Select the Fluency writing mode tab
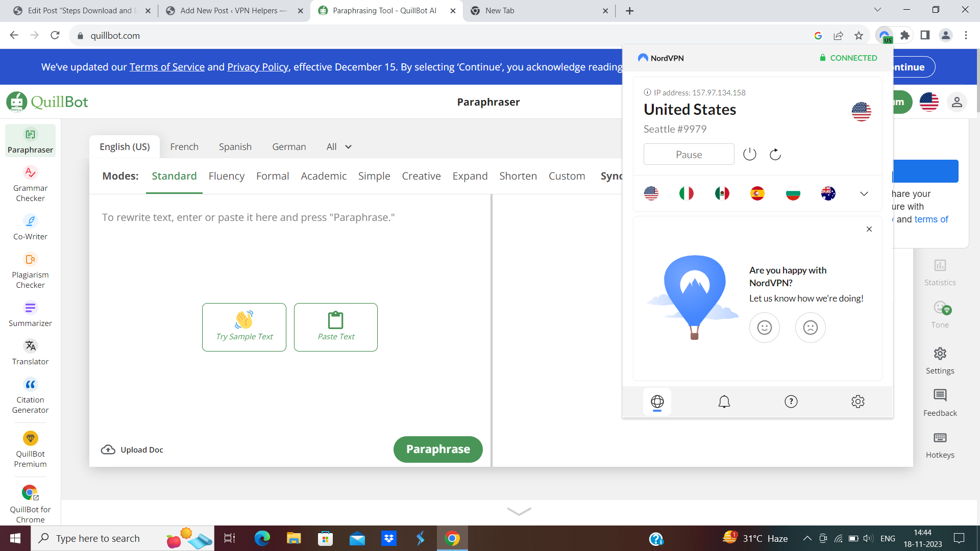This screenshot has height=551, width=980. [227, 176]
